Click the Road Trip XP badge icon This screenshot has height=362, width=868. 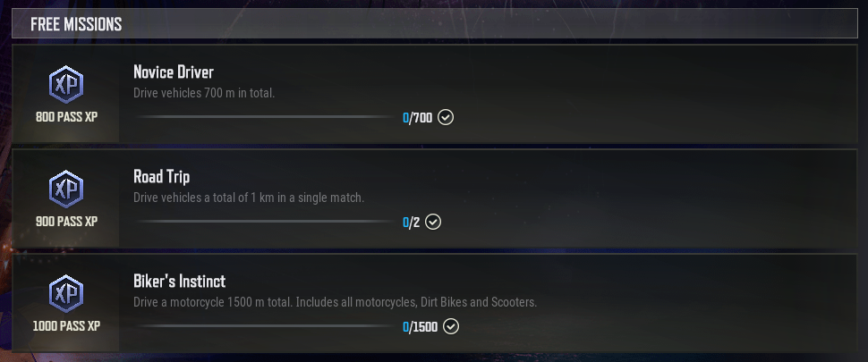(66, 189)
